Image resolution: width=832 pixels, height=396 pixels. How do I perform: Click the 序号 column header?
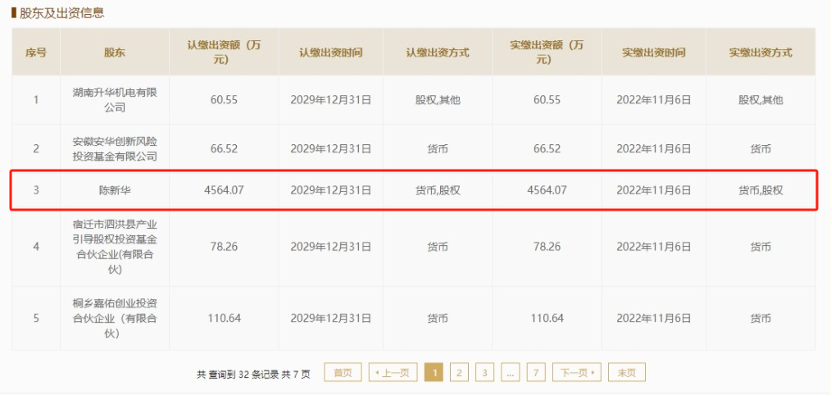click(x=36, y=53)
